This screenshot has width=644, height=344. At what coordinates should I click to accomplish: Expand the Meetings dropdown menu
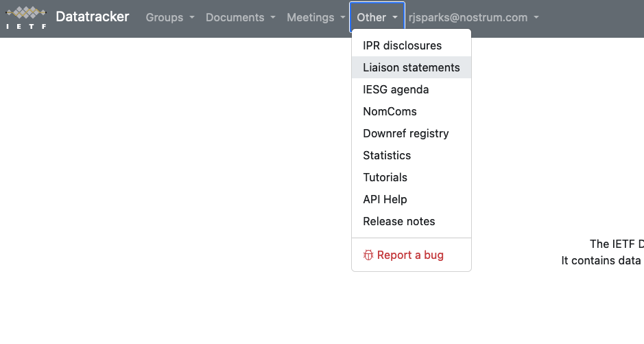coord(316,17)
